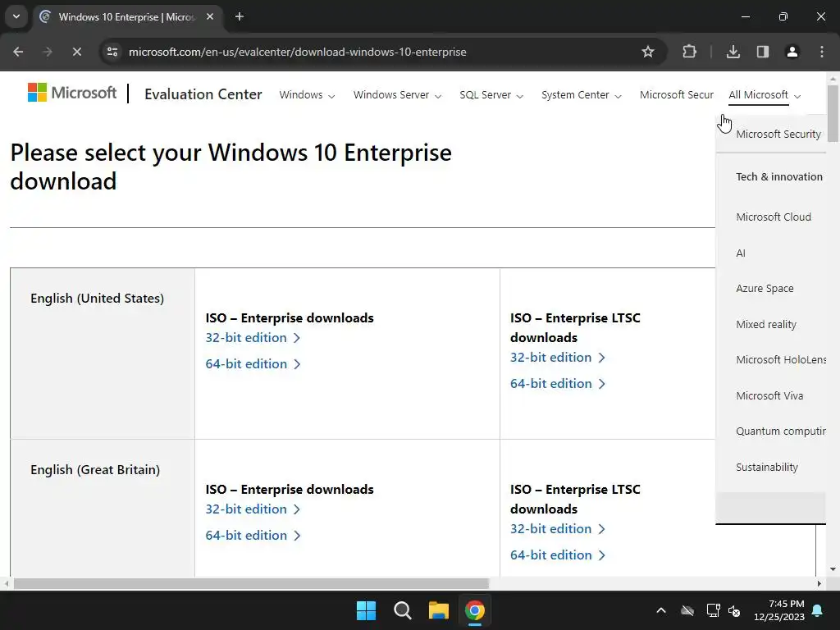Expand the SQL Server nav dropdown
The width and height of the screenshot is (840, 630).
(x=491, y=95)
